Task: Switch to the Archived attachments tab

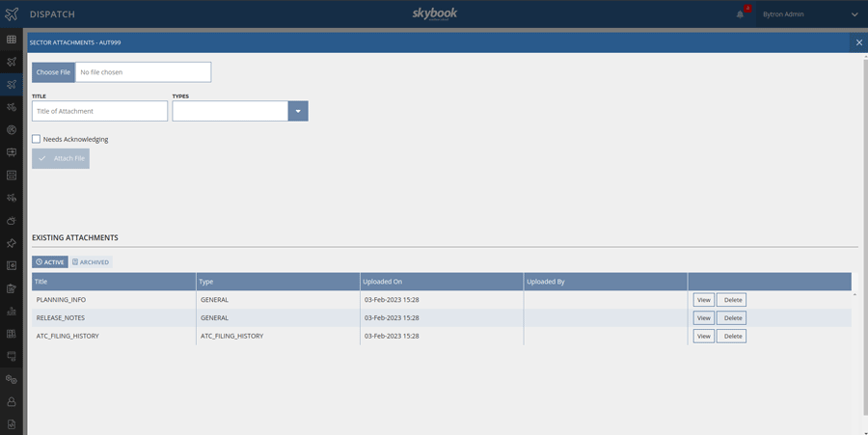Action: tap(92, 262)
